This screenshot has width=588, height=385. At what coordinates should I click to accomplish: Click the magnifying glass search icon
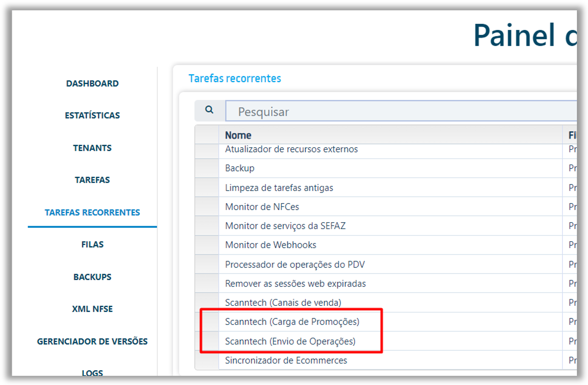209,110
